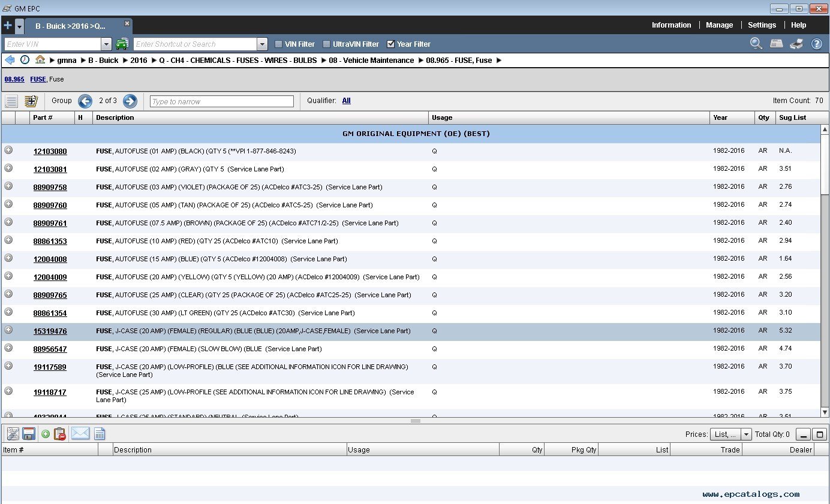Click the envelope email icon

tap(80, 434)
